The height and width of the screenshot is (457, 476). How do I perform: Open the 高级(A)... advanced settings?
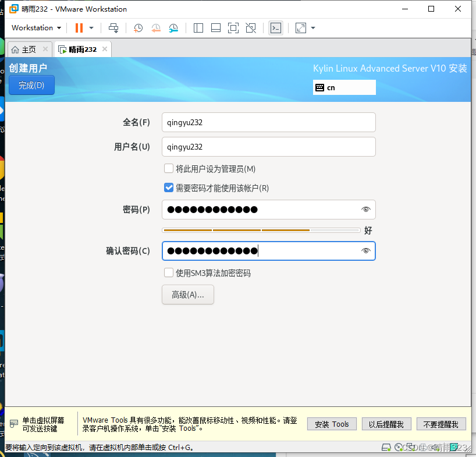point(188,295)
